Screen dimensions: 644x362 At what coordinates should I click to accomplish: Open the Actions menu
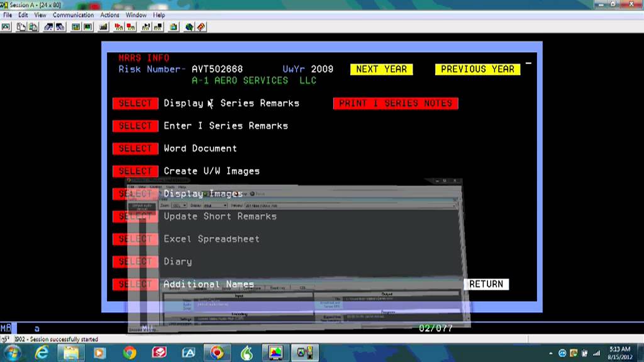[109, 15]
